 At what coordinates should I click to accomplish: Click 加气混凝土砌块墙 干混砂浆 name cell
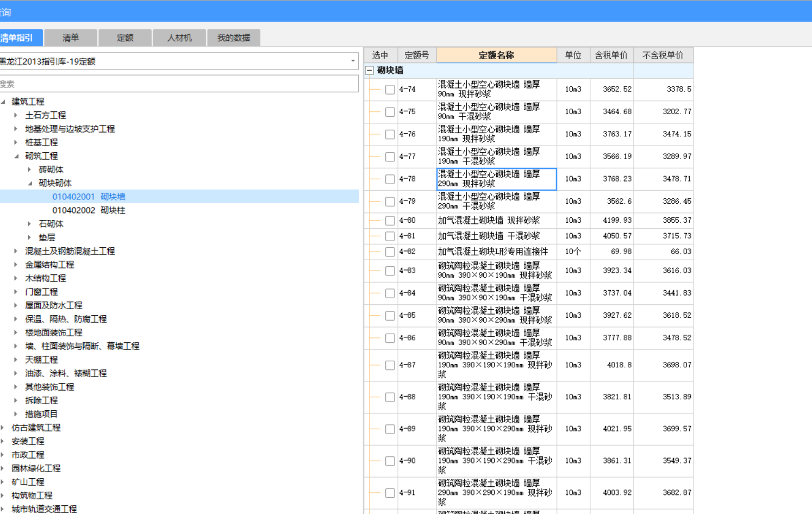(497, 236)
